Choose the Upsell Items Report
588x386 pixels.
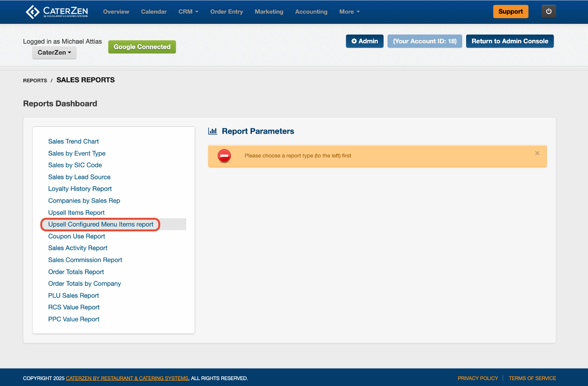76,212
